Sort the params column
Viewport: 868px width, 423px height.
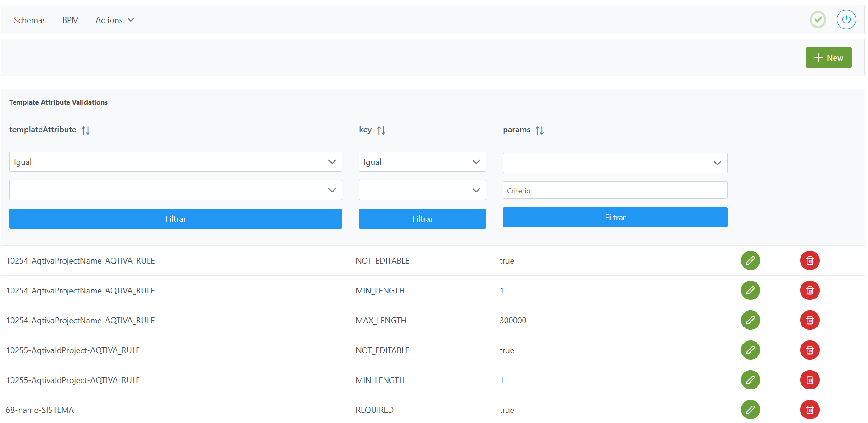[540, 130]
